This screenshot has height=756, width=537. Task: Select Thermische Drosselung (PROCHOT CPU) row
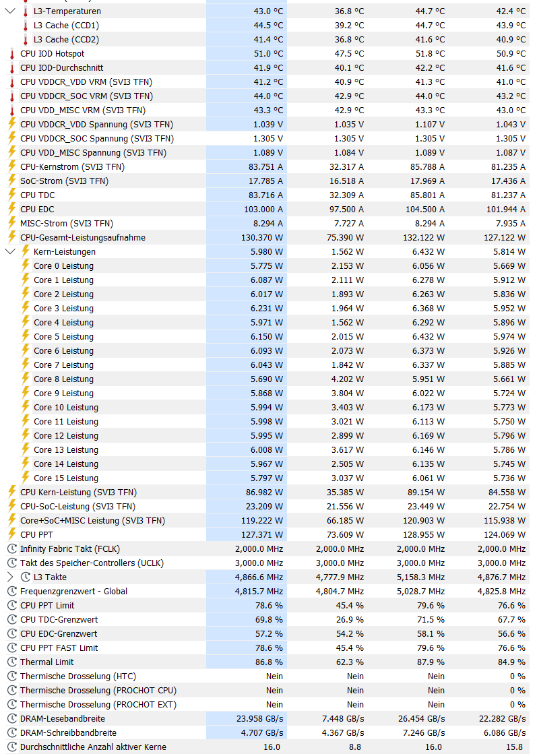pyautogui.click(x=267, y=690)
